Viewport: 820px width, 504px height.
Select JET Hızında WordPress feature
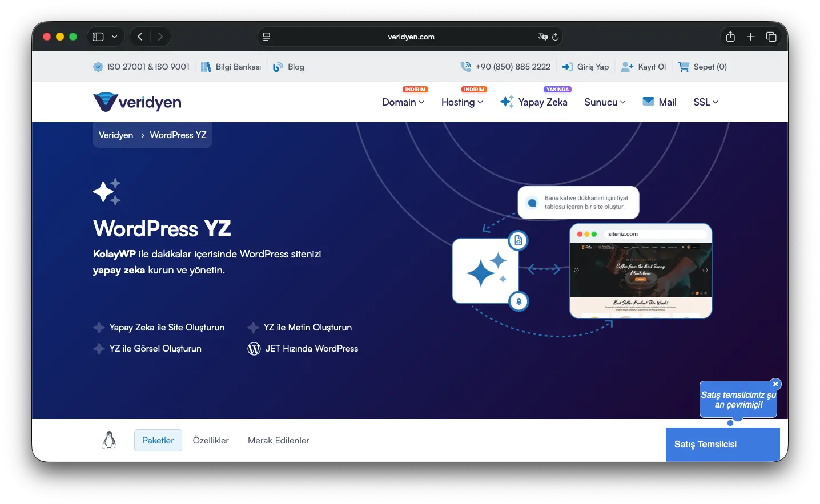303,349
